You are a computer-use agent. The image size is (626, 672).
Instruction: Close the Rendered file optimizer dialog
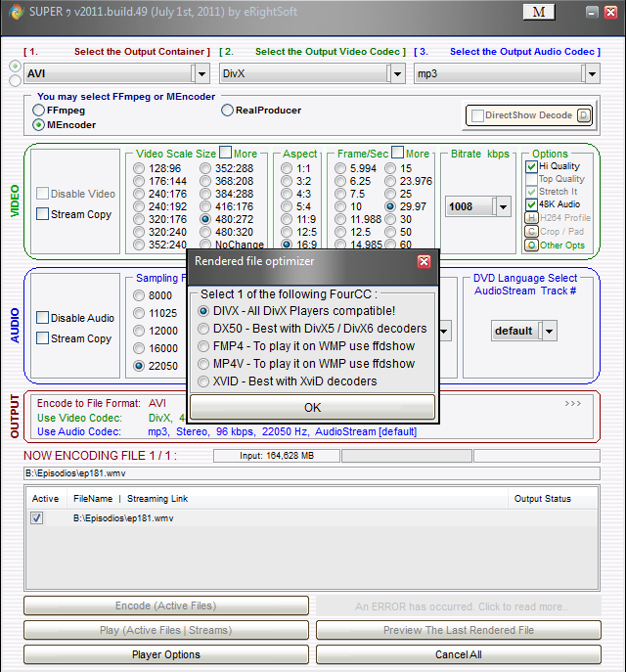coord(424,261)
